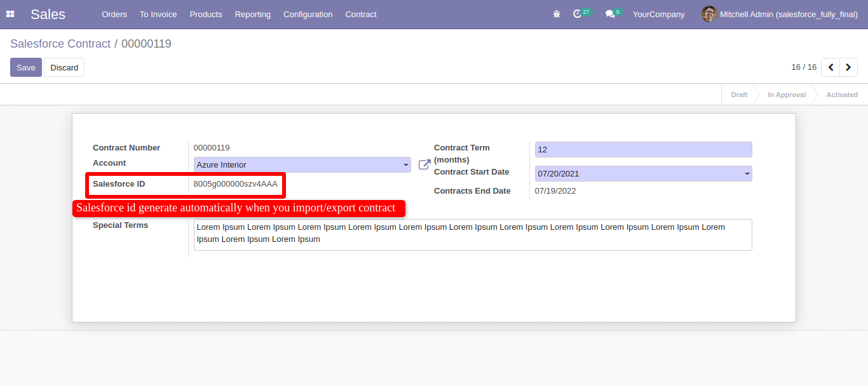Open Account external link icon
The width and height of the screenshot is (868, 386).
[424, 165]
